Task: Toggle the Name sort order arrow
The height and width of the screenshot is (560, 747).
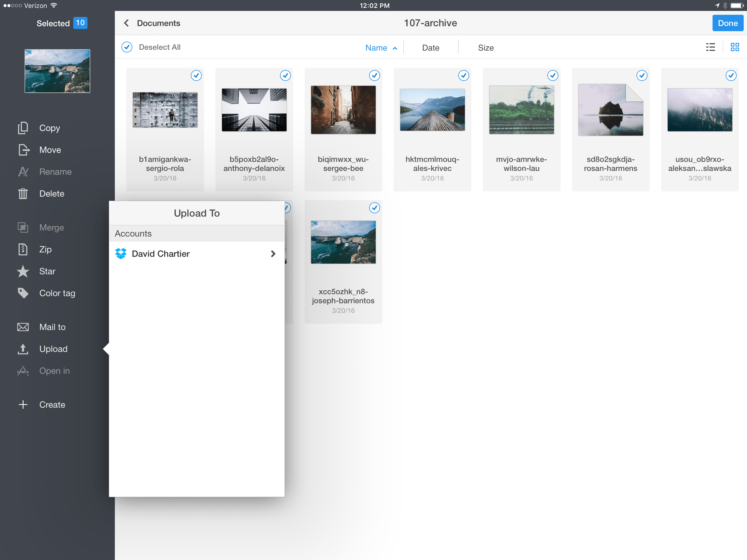Action: 395,48
